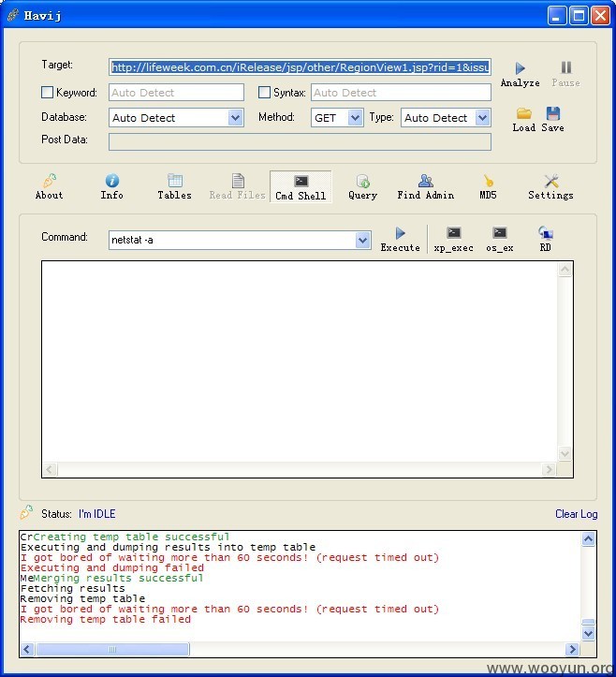Click the Execute command icon
This screenshot has height=677, width=616.
[x=400, y=233]
